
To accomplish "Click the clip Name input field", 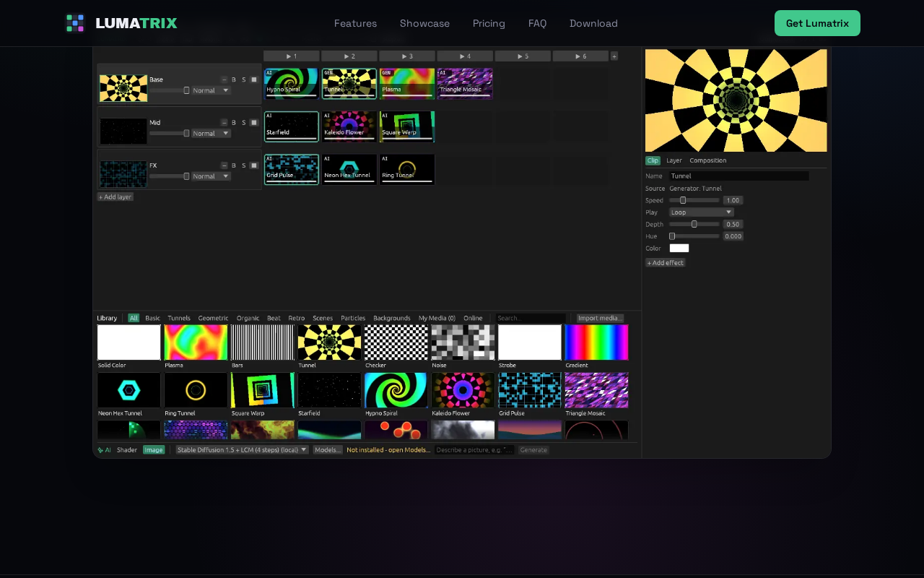I will tap(739, 176).
